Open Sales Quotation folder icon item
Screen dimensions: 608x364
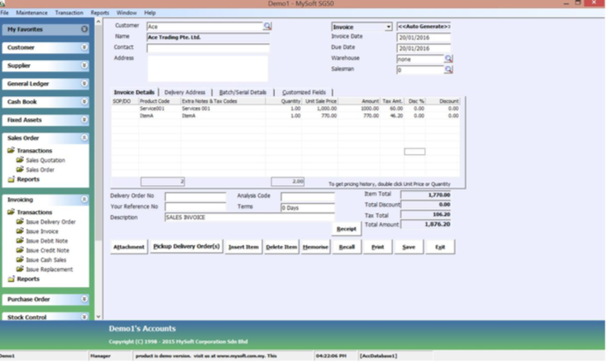pyautogui.click(x=41, y=160)
